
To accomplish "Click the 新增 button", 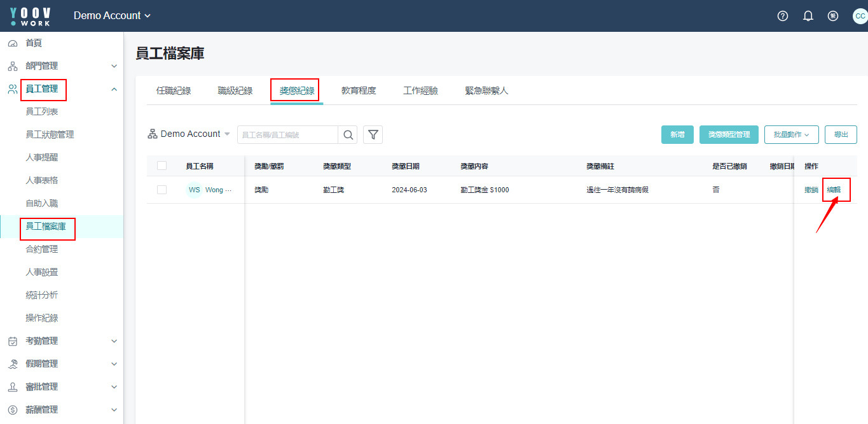I will pos(677,135).
